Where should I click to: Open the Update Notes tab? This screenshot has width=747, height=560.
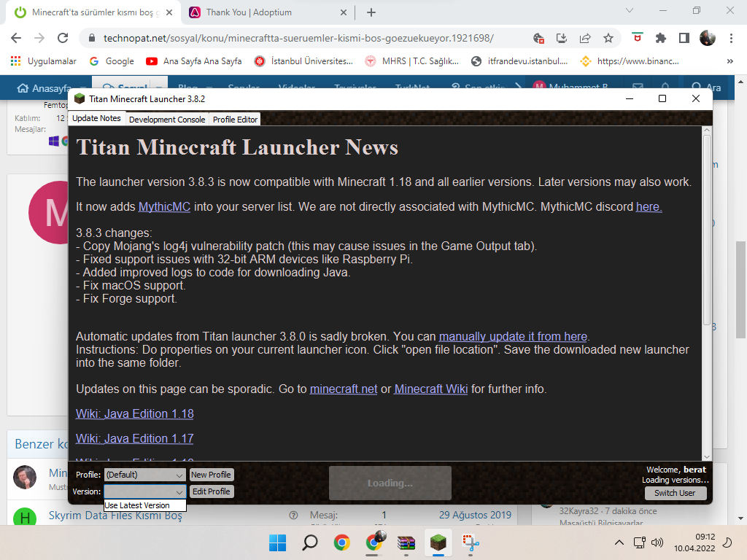pyautogui.click(x=97, y=118)
